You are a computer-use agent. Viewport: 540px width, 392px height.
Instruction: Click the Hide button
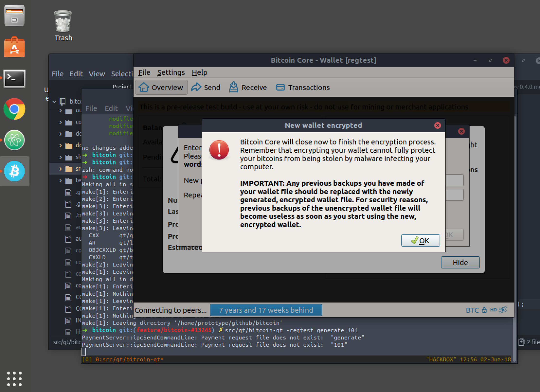coord(460,262)
